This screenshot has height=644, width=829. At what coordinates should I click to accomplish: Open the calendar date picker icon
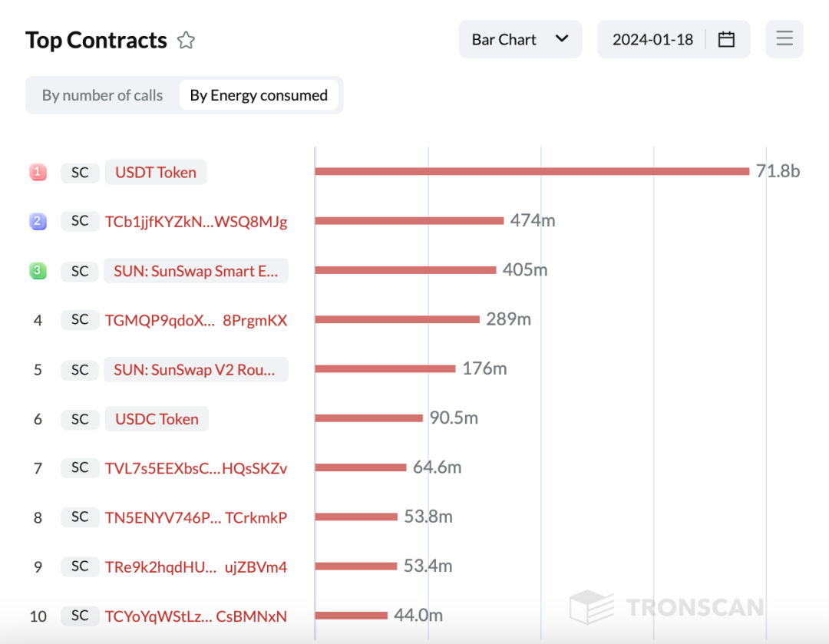tap(726, 39)
